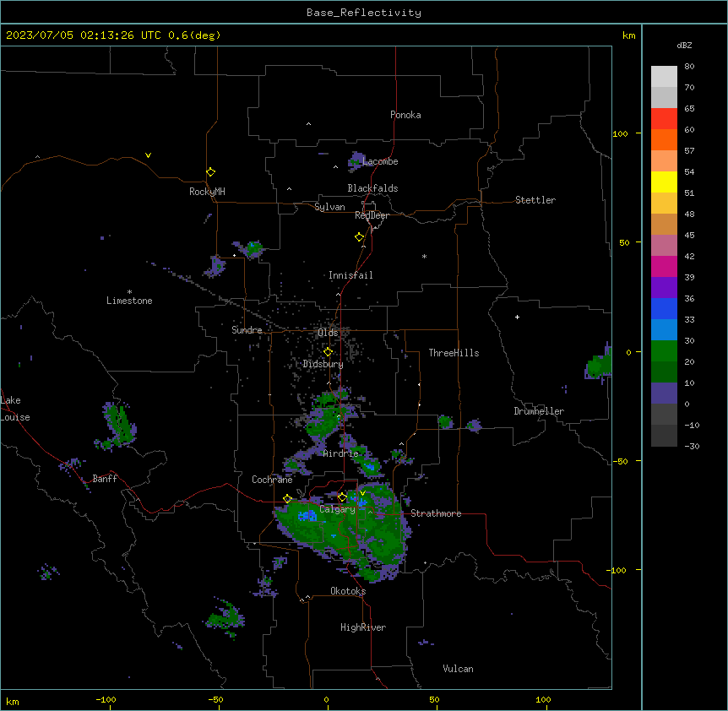This screenshot has width=728, height=711.
Task: Click the Banff label
Action: 105,479
